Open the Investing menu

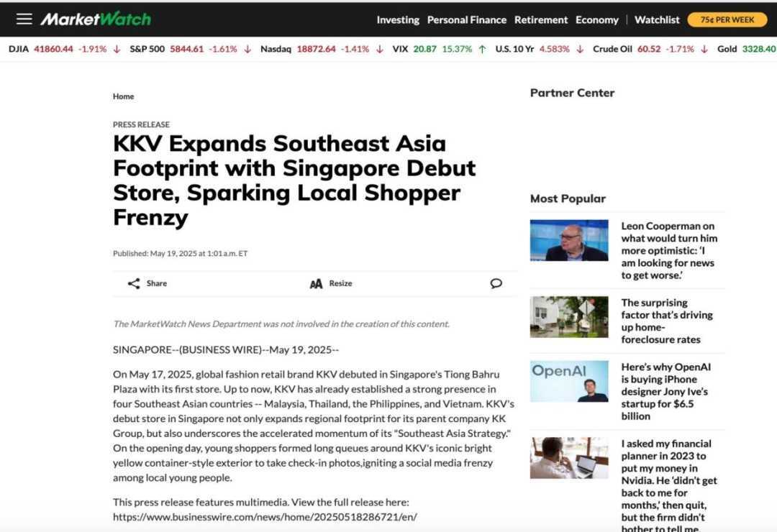point(398,20)
